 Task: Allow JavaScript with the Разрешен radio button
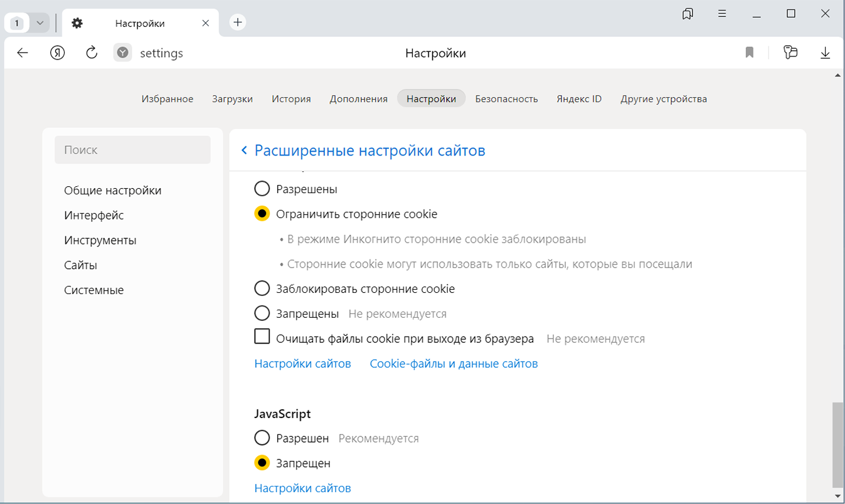(x=262, y=438)
